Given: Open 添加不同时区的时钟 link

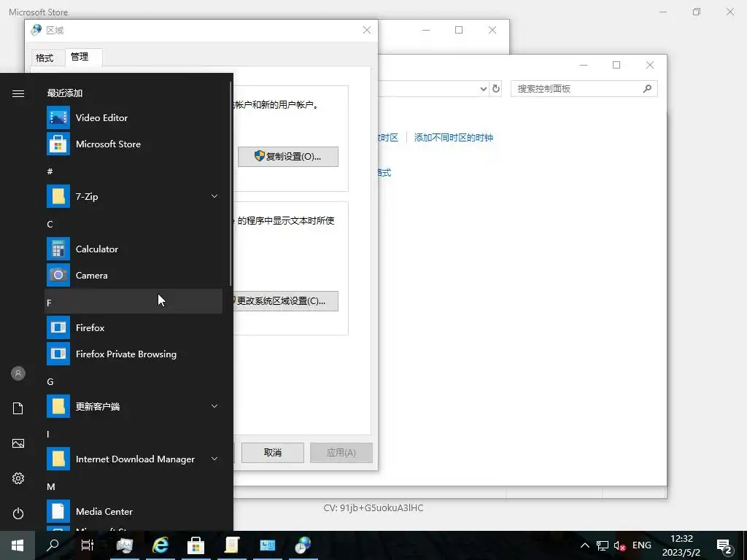Looking at the screenshot, I should (x=454, y=138).
